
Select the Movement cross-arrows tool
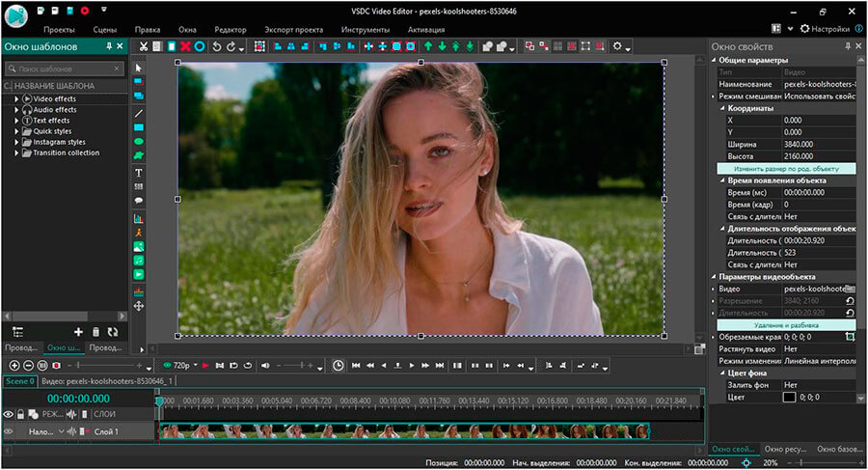coord(138,306)
